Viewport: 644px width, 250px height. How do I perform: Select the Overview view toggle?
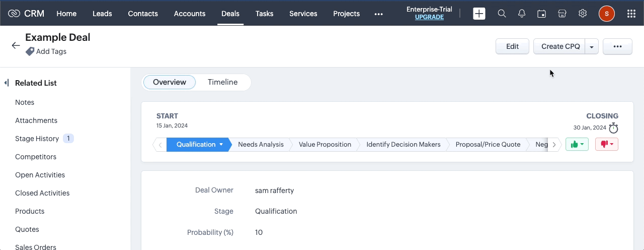point(170,82)
